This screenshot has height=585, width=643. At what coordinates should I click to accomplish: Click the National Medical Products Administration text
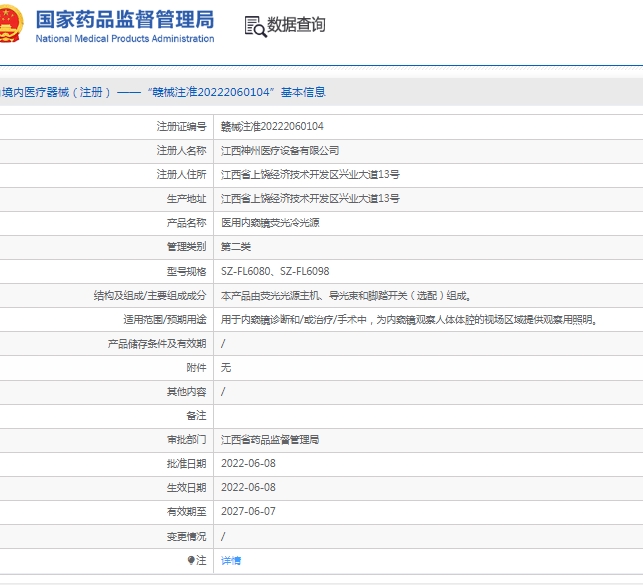[125, 39]
